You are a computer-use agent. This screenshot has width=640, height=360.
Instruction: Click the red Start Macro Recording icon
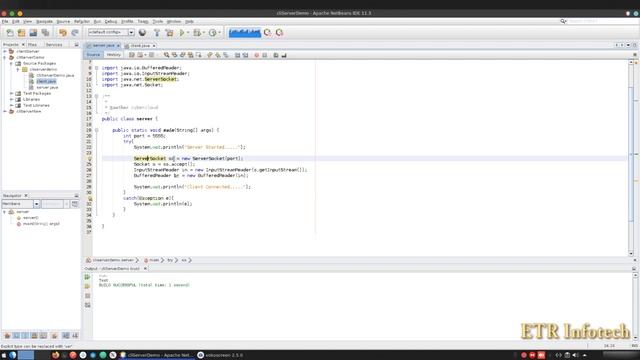coord(257,55)
